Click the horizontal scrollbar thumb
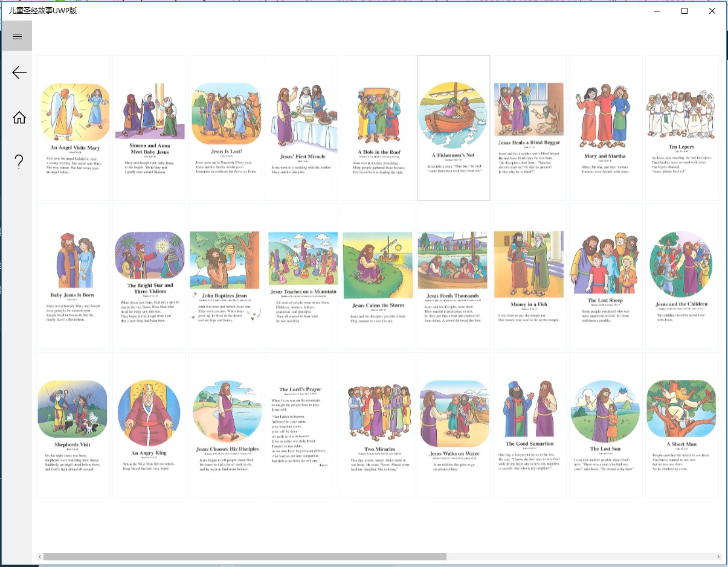 pos(245,557)
